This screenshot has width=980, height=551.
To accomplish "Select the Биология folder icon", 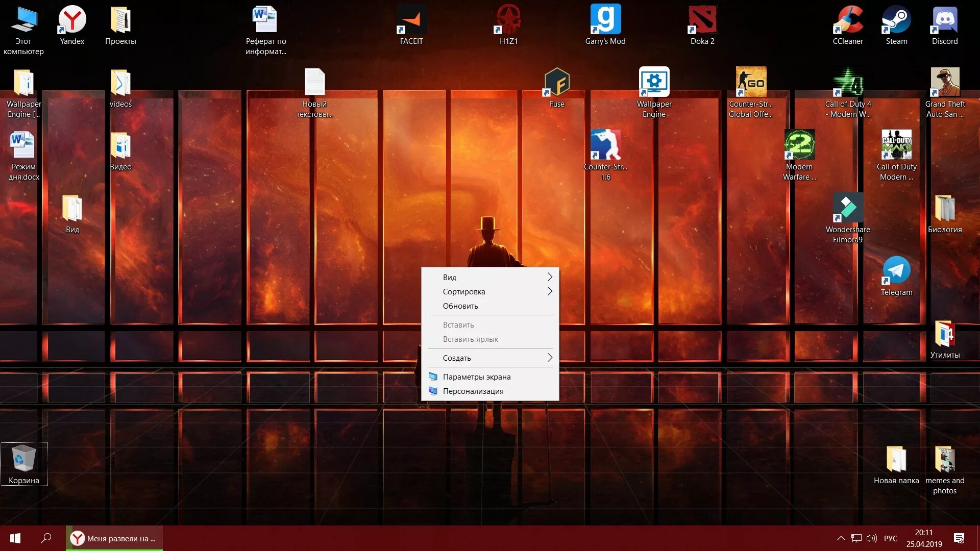I will [x=945, y=214].
